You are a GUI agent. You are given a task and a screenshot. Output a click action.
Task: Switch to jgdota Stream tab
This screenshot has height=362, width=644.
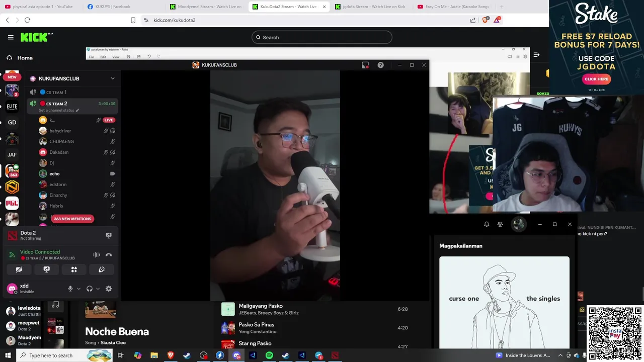click(x=371, y=7)
